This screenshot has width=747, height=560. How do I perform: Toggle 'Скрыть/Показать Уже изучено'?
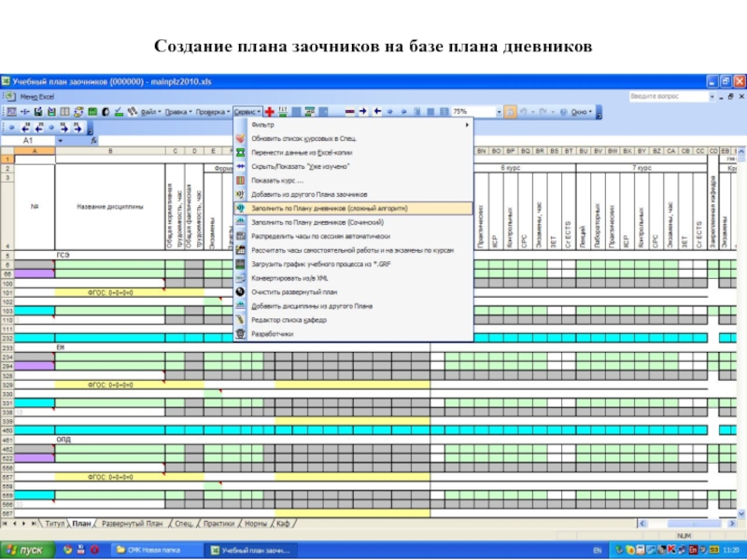(301, 165)
